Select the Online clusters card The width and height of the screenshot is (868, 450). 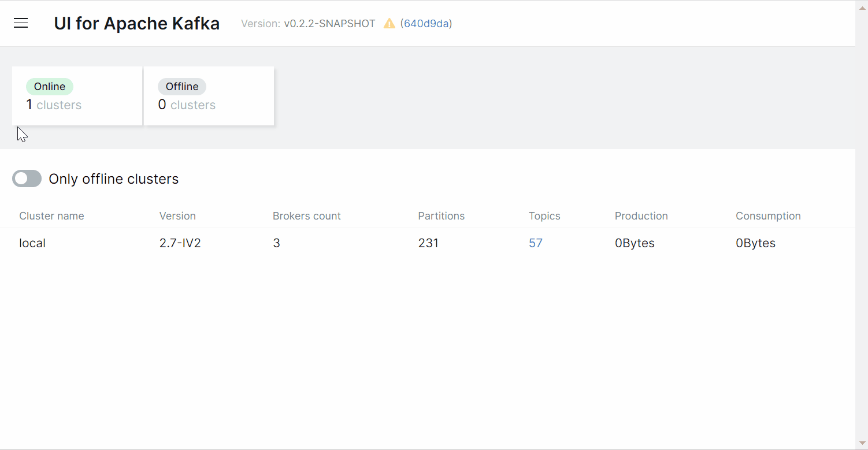tap(77, 96)
